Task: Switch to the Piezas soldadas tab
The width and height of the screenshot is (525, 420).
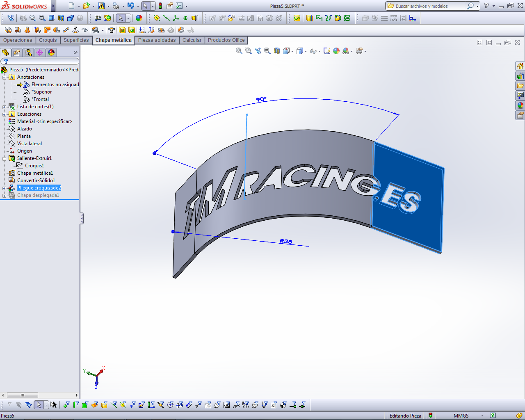Action: (x=157, y=40)
